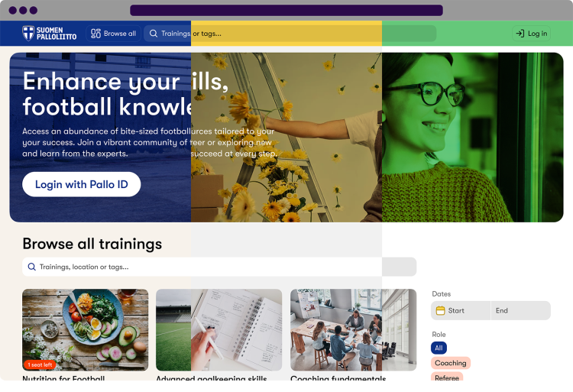573x392 pixels.
Task: Select the All role filter
Action: coord(439,348)
